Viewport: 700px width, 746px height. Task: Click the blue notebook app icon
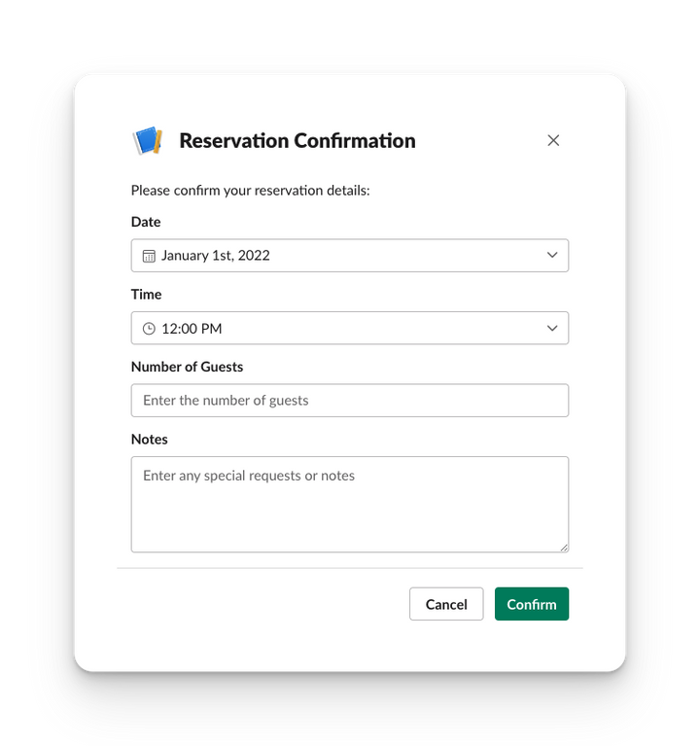pyautogui.click(x=147, y=141)
